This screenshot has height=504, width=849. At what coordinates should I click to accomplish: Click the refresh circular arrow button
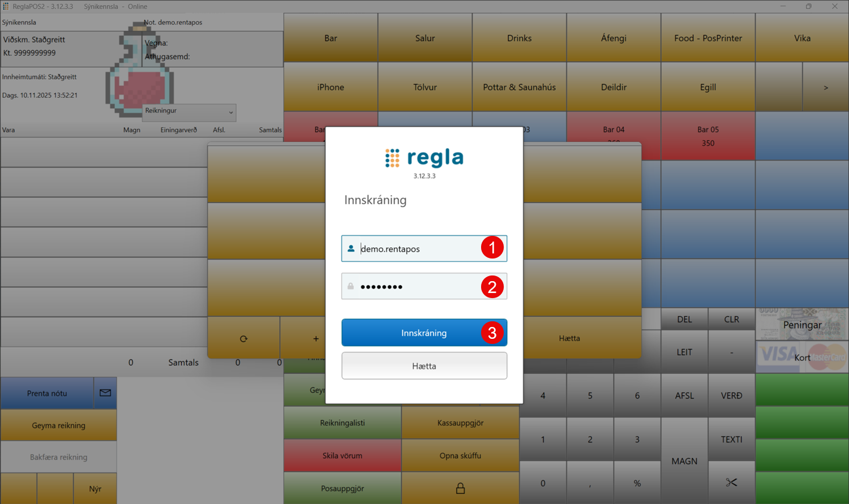(x=243, y=338)
